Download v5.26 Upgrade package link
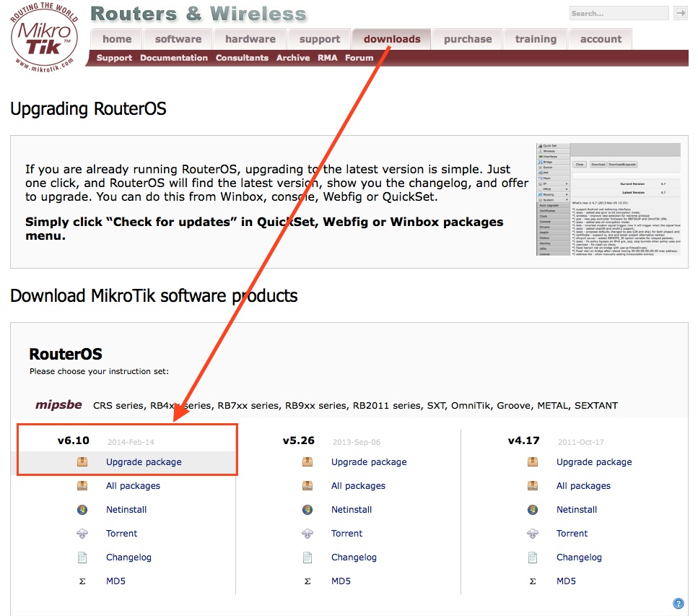The image size is (698, 616). click(x=369, y=462)
